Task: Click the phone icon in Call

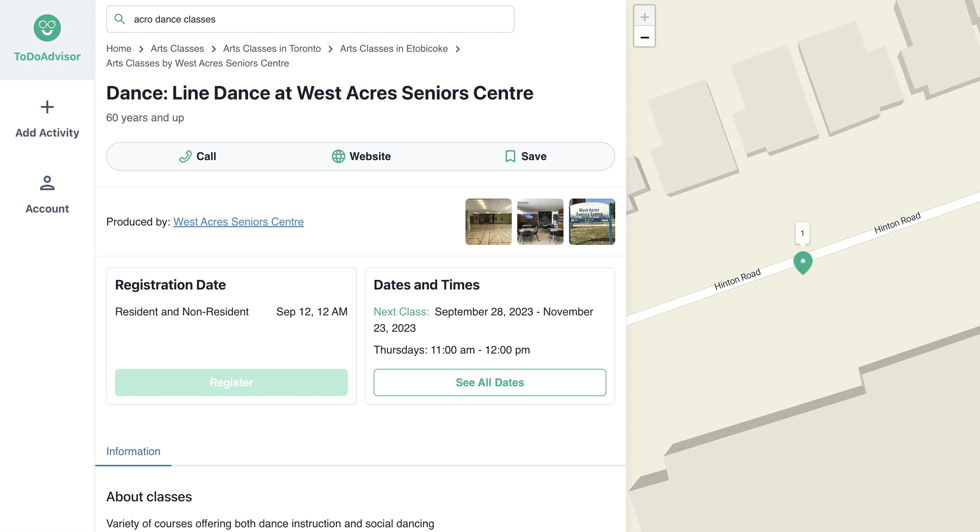Action: (x=185, y=157)
